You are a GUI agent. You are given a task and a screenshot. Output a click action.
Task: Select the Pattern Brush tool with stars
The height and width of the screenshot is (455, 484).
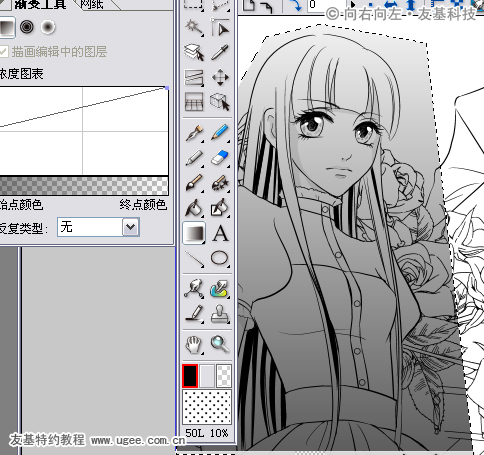click(x=220, y=183)
